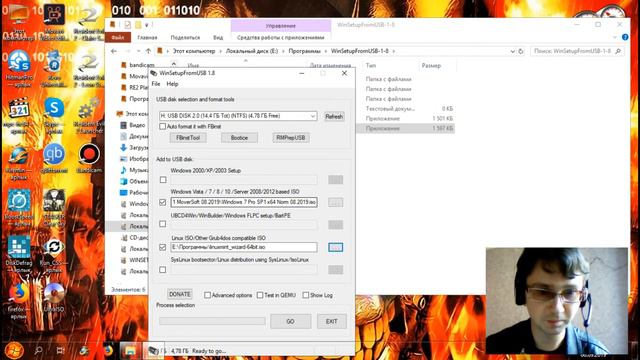Browse for the Windows Vista/7/8/10 ISO
640x360 pixels.
pyautogui.click(x=336, y=202)
